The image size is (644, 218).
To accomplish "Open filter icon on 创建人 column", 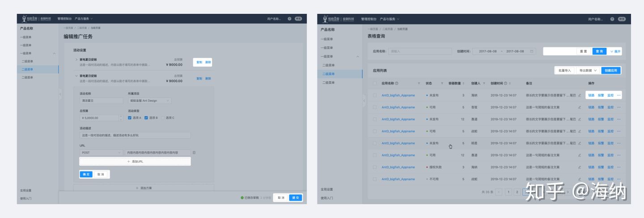I will point(484,84).
